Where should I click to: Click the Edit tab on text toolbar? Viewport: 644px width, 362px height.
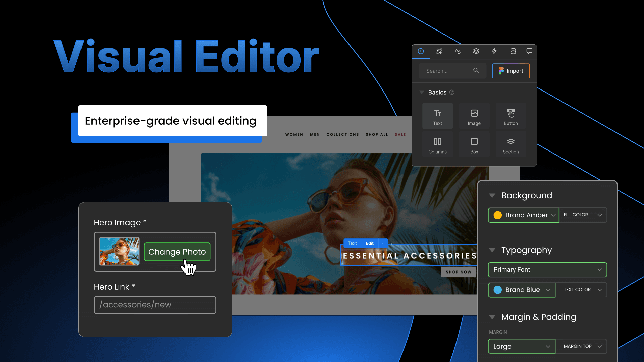tap(369, 243)
